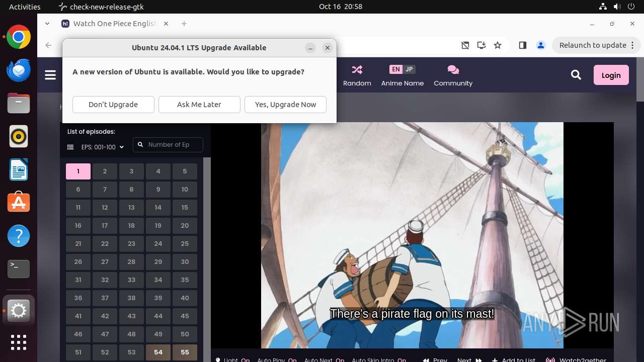The width and height of the screenshot is (644, 362).
Task: Toggle EN/JP anime name language
Action: (403, 69)
